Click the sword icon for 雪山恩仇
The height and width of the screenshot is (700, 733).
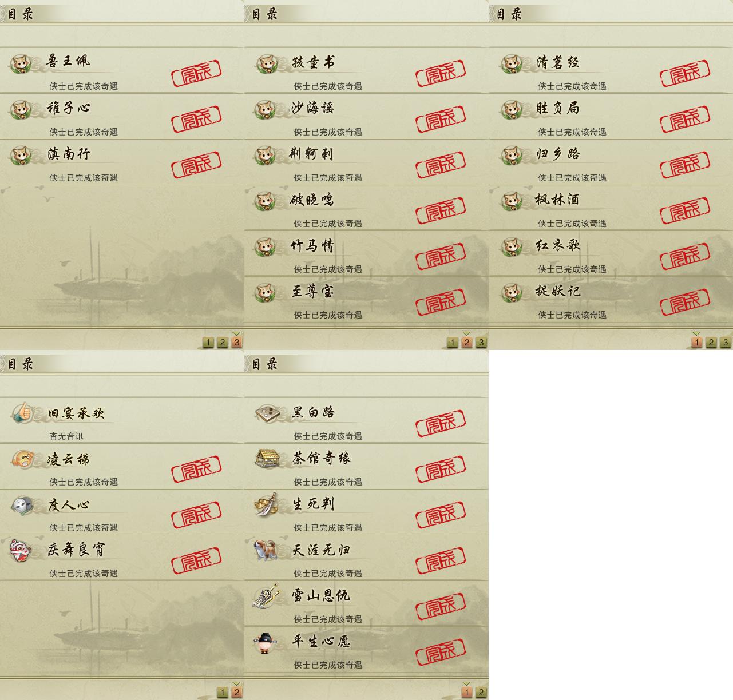(x=267, y=595)
